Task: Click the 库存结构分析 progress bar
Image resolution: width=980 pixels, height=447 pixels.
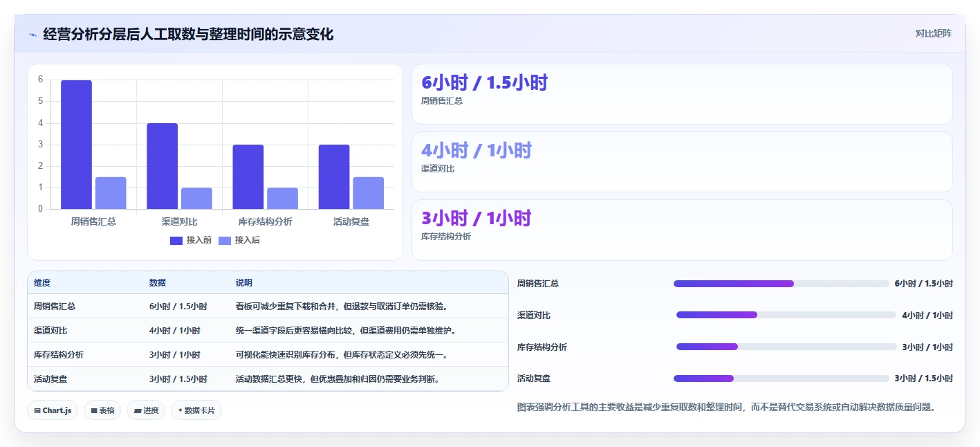Action: 786,347
